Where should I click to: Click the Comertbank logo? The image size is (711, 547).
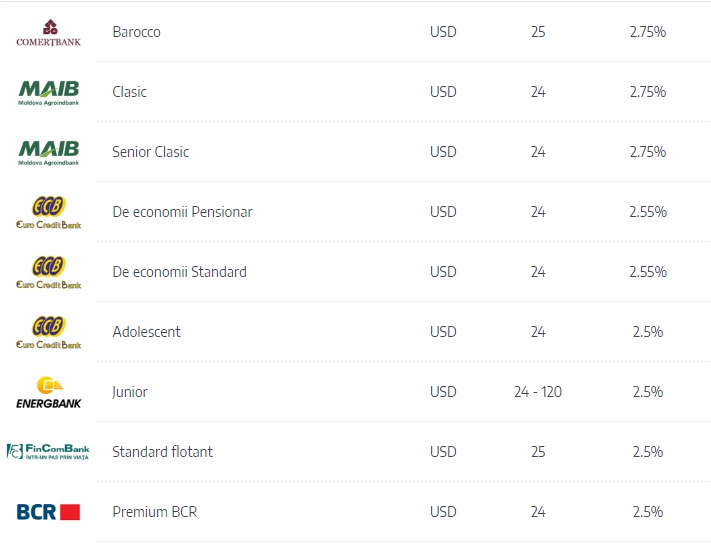(x=49, y=33)
